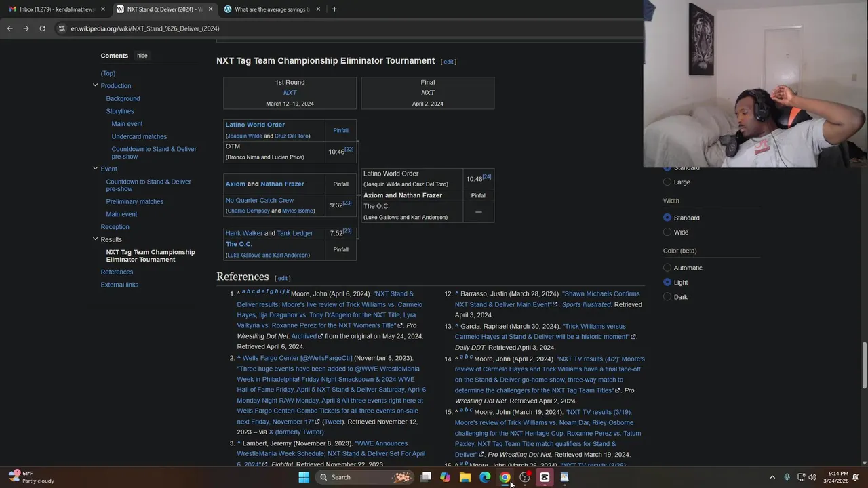Open a new browser tab
The height and width of the screenshot is (488, 868).
[334, 9]
